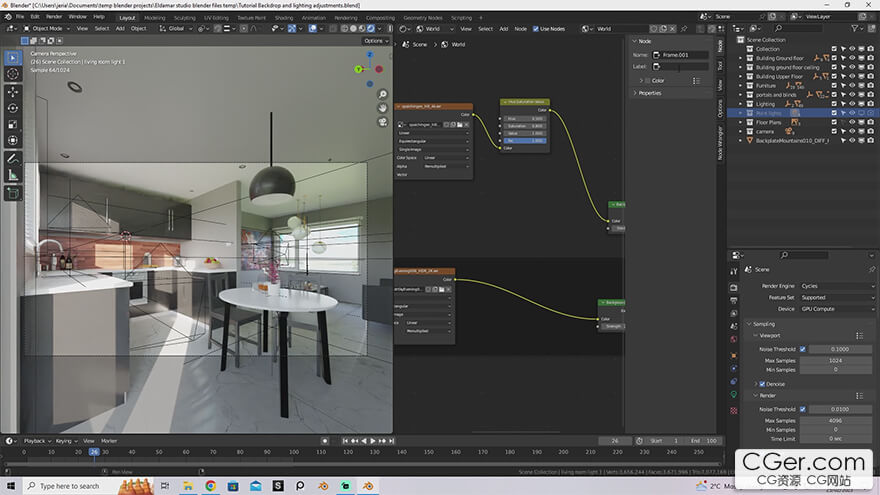Click the node Name field Frame.001
Image resolution: width=880 pixels, height=495 pixels.
tap(680, 55)
